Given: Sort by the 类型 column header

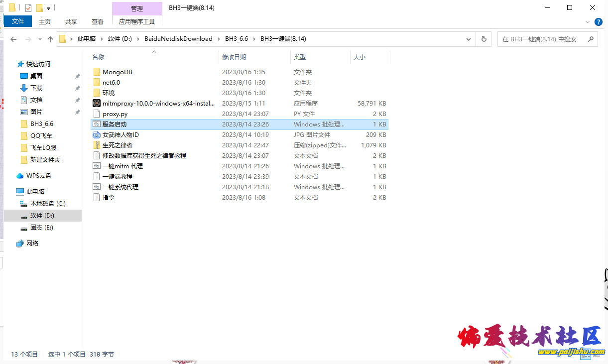Looking at the screenshot, I should [x=320, y=57].
